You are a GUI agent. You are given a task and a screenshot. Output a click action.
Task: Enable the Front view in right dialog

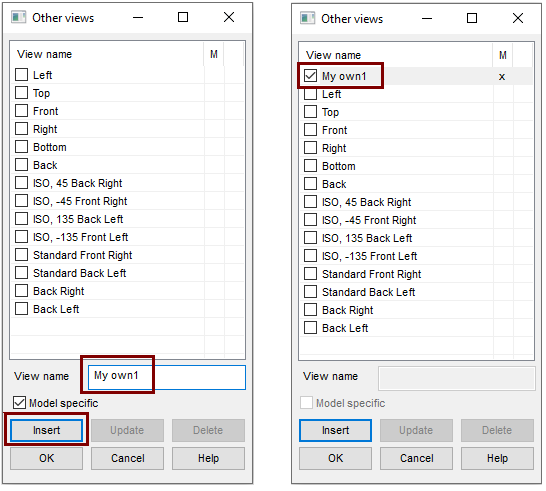[x=310, y=130]
